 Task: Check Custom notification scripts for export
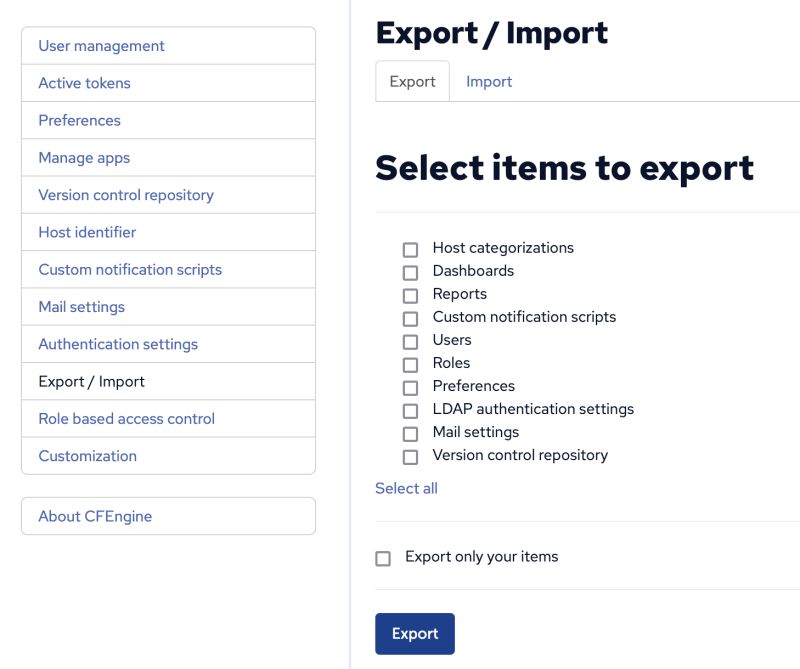[410, 317]
